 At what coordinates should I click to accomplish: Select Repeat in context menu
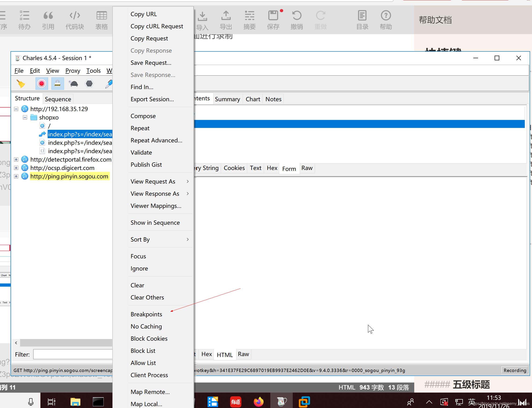pos(140,128)
